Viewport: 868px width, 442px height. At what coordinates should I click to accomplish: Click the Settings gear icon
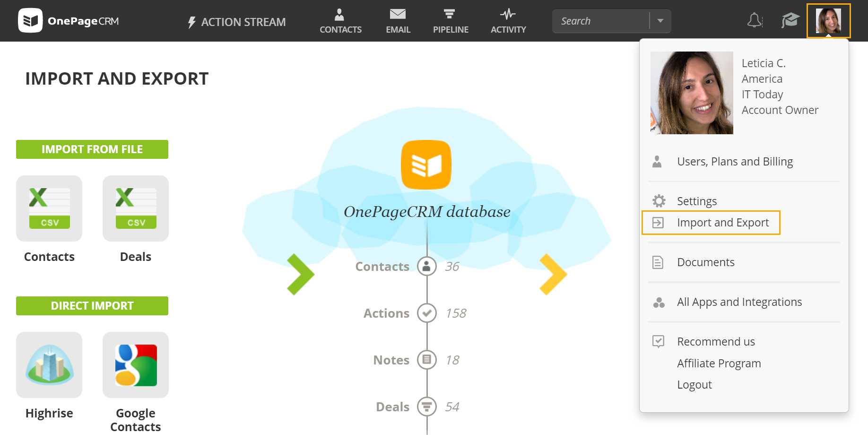tap(659, 201)
